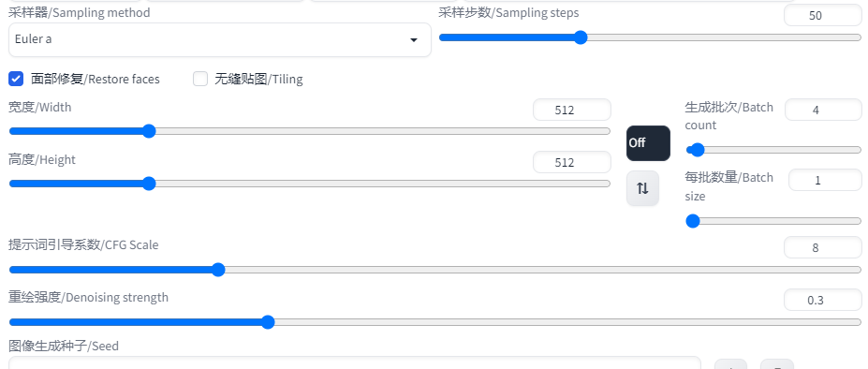Toggle the Off aspect ratio button

[x=648, y=143]
